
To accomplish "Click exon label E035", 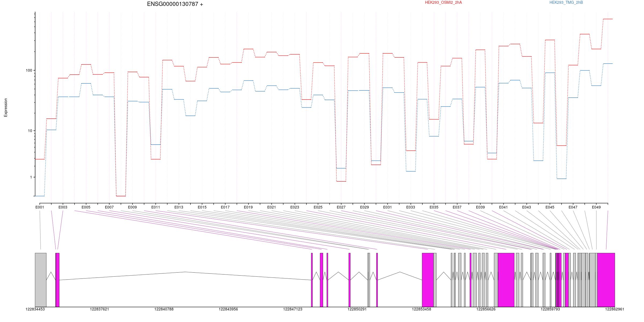I will coord(434,207).
